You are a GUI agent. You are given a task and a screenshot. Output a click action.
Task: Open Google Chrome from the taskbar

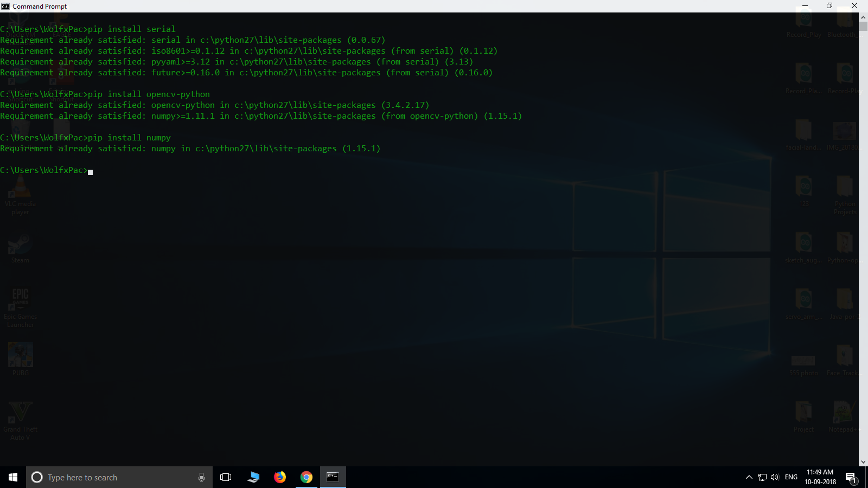[x=307, y=477]
